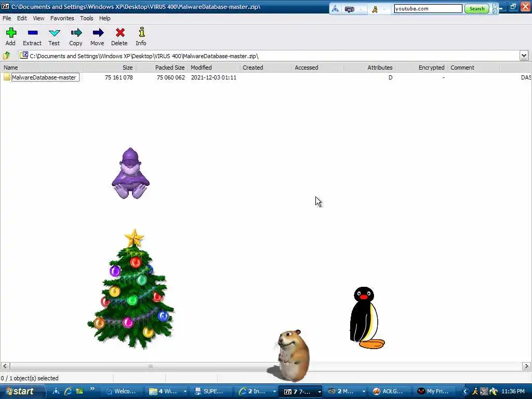Run Test on the archive

pyautogui.click(x=54, y=33)
